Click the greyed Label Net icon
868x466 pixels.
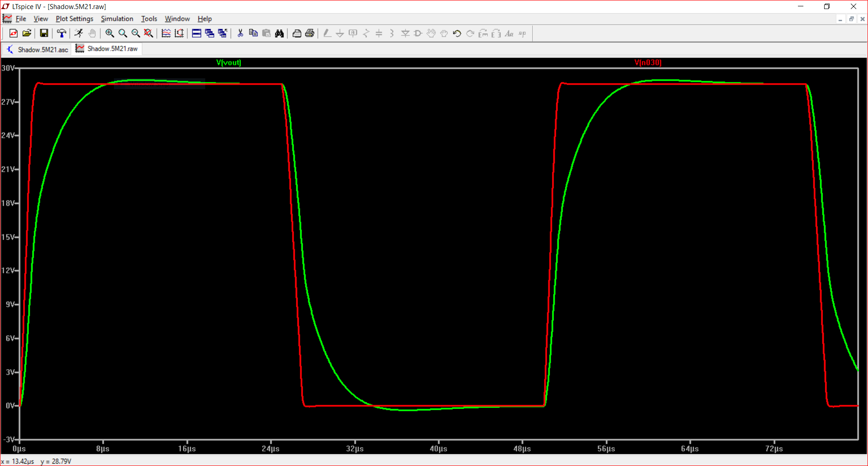pos(353,33)
